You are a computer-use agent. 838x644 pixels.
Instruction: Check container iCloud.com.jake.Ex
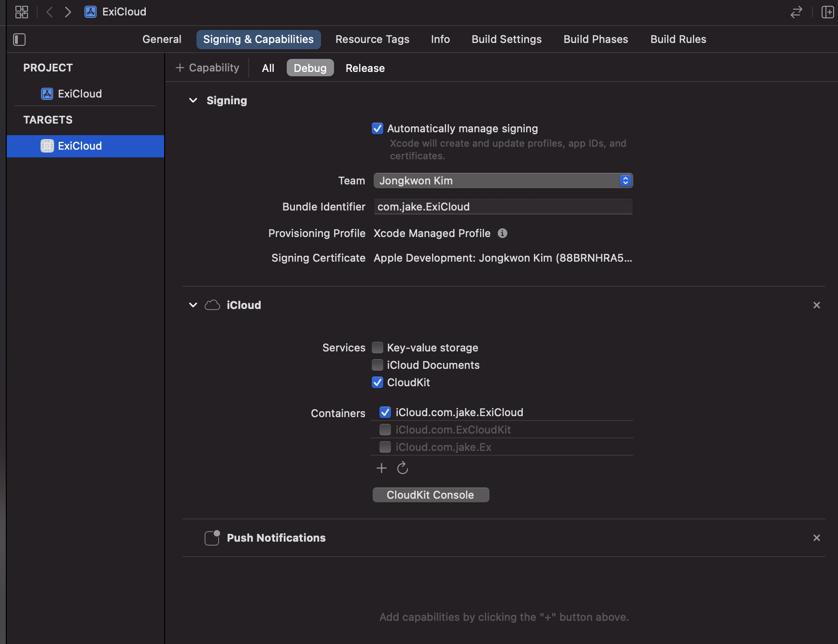[385, 447]
